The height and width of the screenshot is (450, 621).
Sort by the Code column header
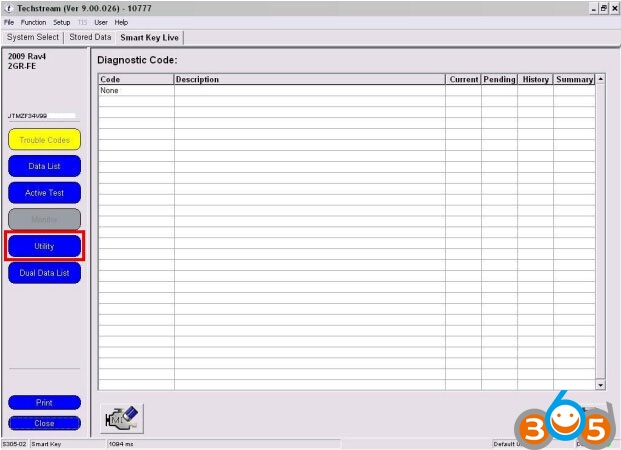136,79
